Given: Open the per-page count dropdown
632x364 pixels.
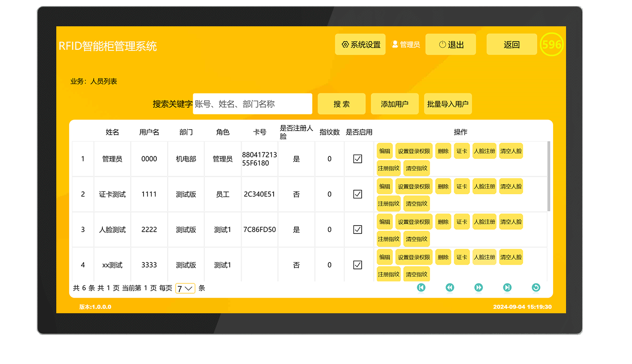Looking at the screenshot, I should click(x=185, y=288).
